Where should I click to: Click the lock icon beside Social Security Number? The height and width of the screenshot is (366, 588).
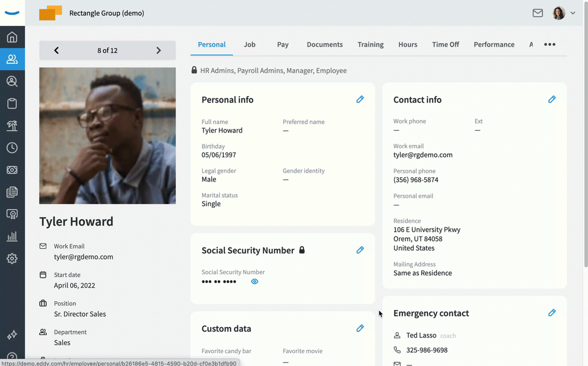click(302, 250)
